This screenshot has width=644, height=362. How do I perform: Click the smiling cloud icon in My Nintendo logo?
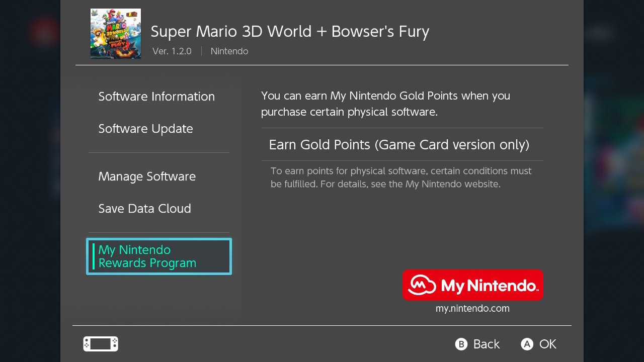(x=422, y=286)
